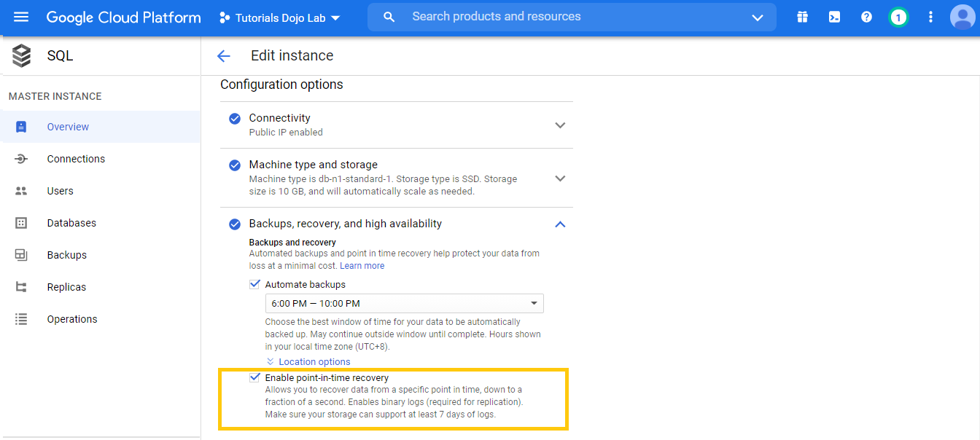
Task: Click the Search products and resources field
Action: pos(569,17)
